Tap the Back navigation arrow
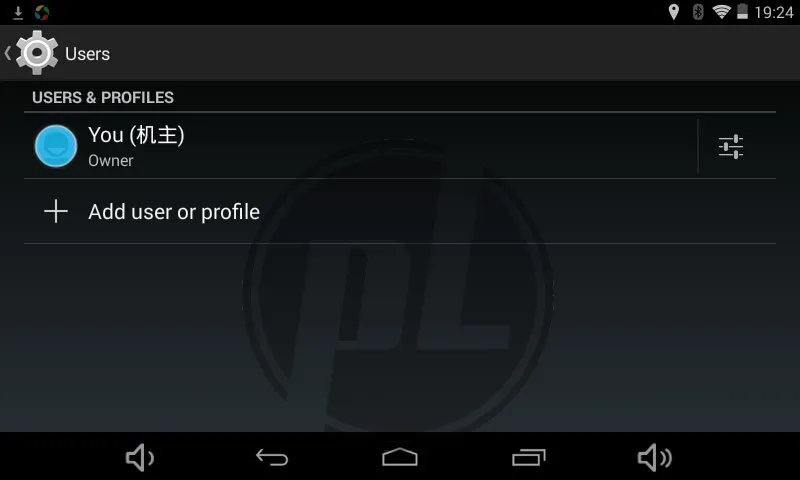Image resolution: width=800 pixels, height=480 pixels. point(272,457)
